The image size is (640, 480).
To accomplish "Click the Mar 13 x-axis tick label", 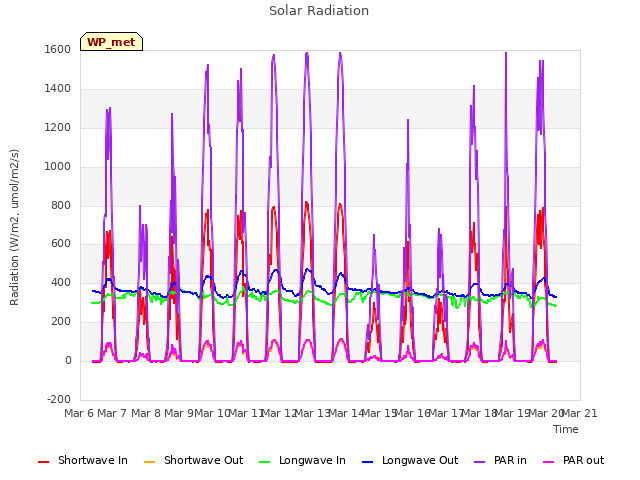I will pyautogui.click(x=312, y=413).
